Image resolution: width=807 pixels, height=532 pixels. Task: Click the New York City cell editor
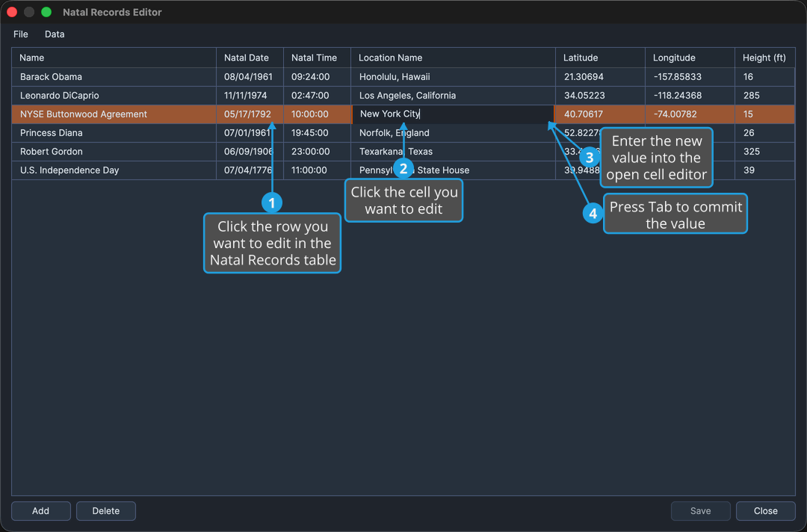click(x=453, y=114)
